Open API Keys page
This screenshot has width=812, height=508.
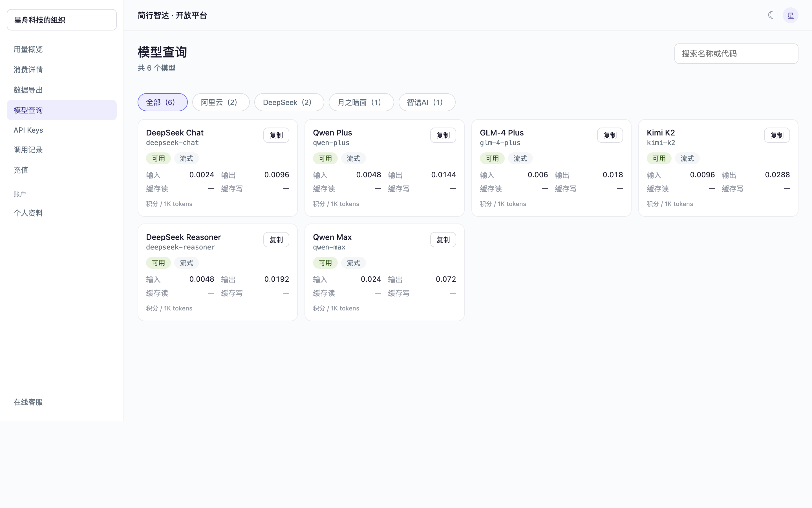click(x=62, y=130)
